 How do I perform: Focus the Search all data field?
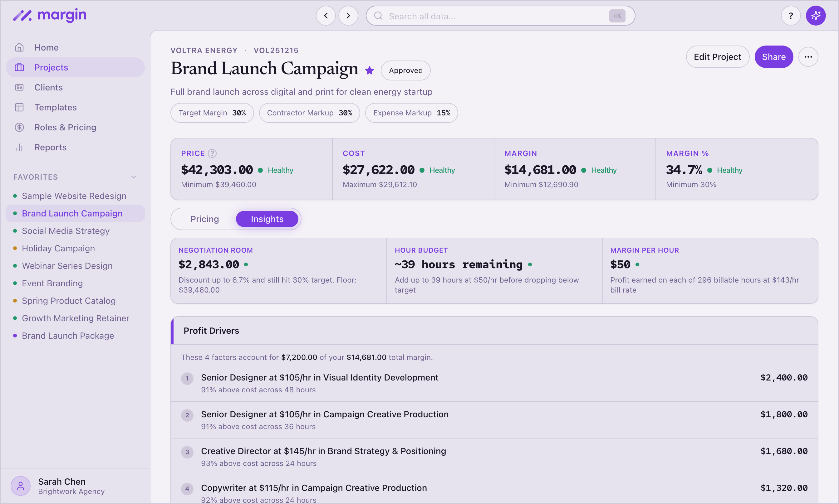500,16
